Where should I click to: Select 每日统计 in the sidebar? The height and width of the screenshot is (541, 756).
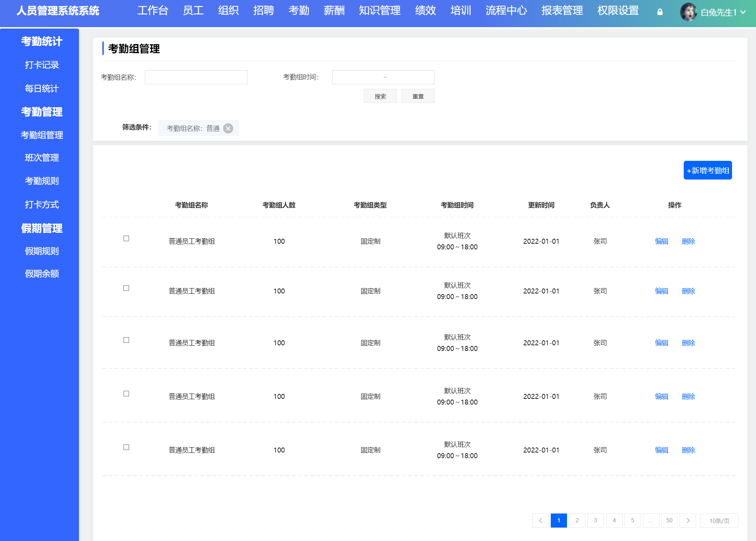pyautogui.click(x=42, y=88)
